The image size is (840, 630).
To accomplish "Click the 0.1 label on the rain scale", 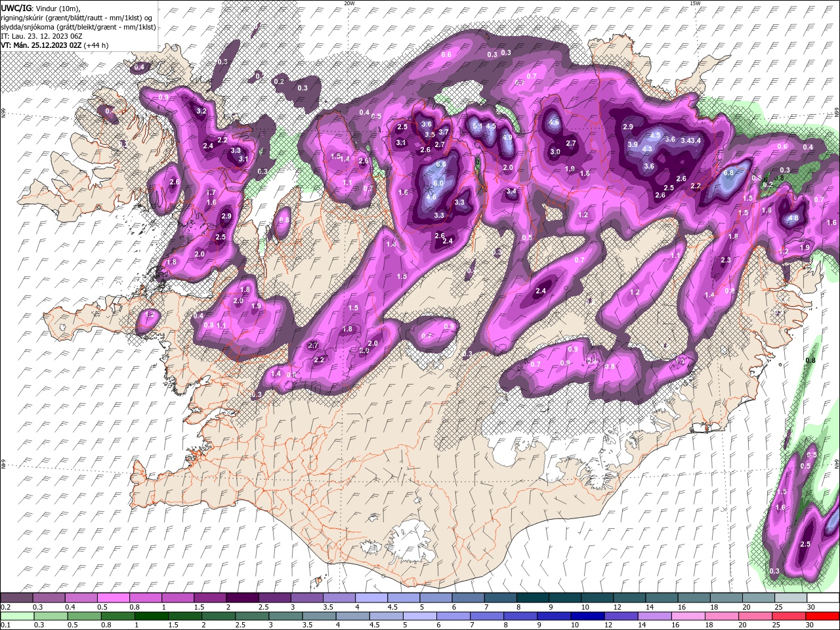I will [x=5, y=625].
